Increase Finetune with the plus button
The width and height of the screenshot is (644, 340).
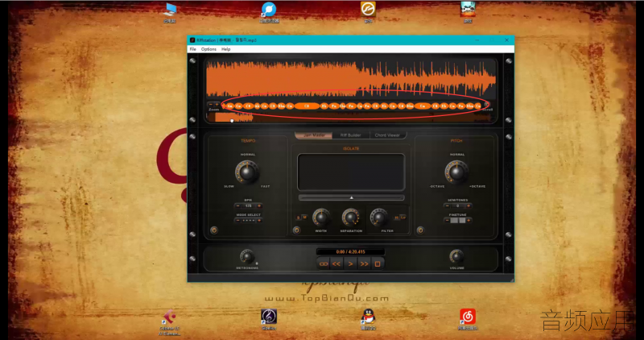click(469, 221)
